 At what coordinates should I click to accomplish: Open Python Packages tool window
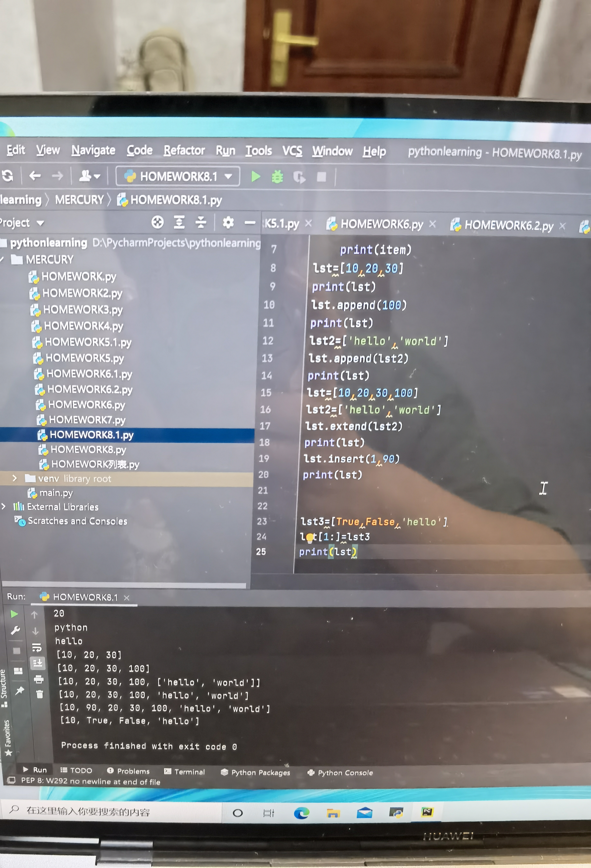[255, 772]
